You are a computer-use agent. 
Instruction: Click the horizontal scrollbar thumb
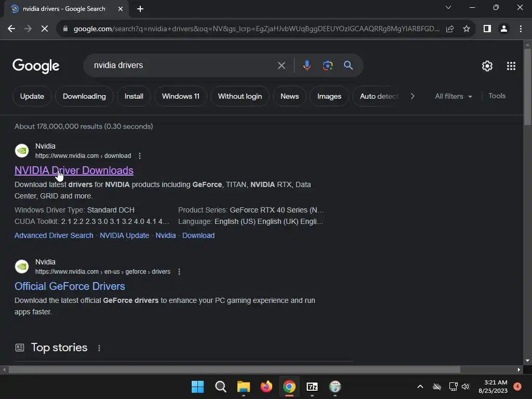[234, 369]
